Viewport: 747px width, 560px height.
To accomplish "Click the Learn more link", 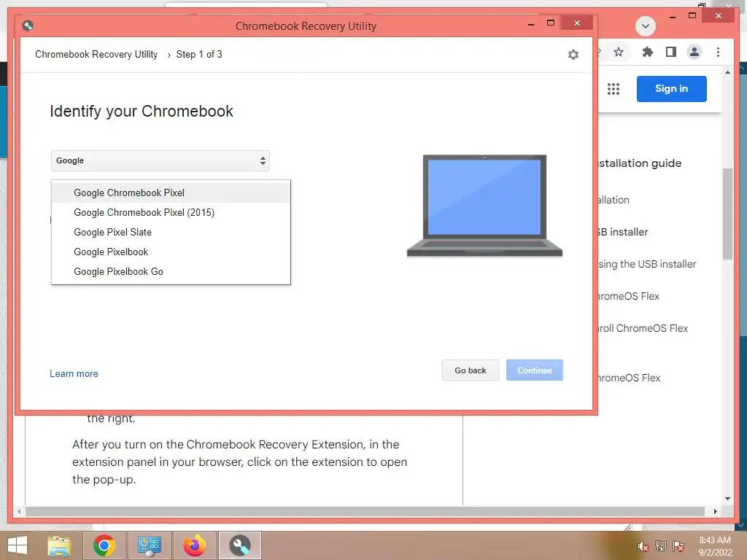I will (74, 374).
